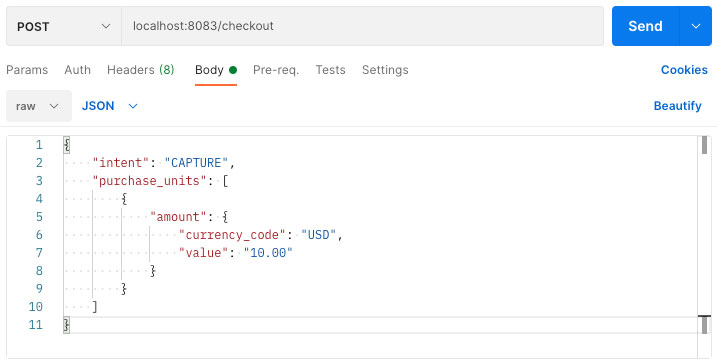The height and width of the screenshot is (363, 717).
Task: Click the "CAPTURE" value in the editor
Action: coord(196,163)
